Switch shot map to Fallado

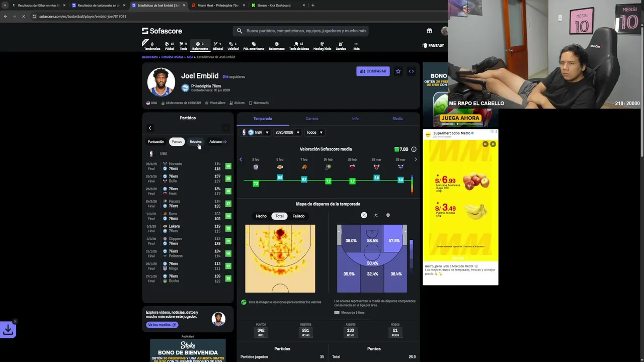tap(298, 216)
